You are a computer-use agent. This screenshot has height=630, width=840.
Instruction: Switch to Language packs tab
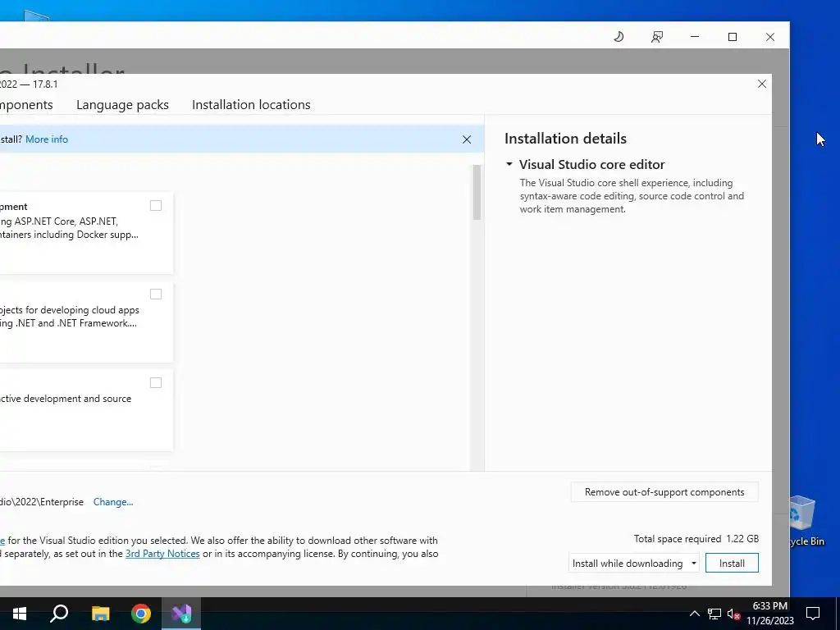pos(122,104)
